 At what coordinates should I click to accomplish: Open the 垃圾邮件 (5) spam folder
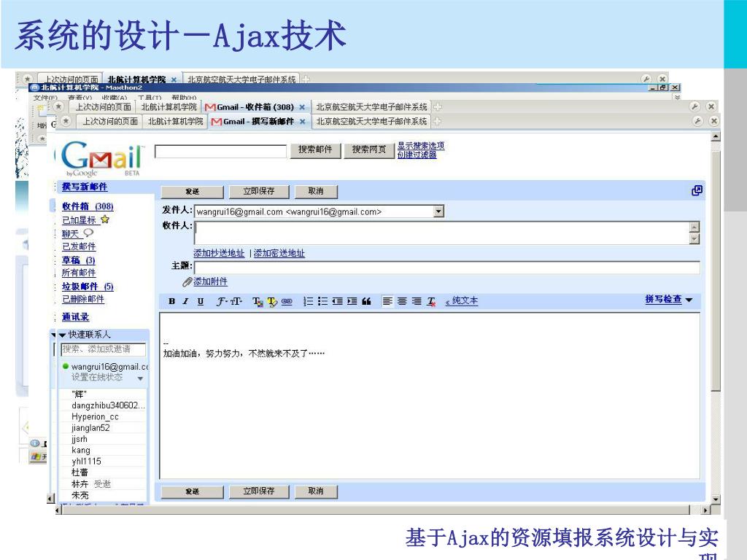[x=88, y=286]
